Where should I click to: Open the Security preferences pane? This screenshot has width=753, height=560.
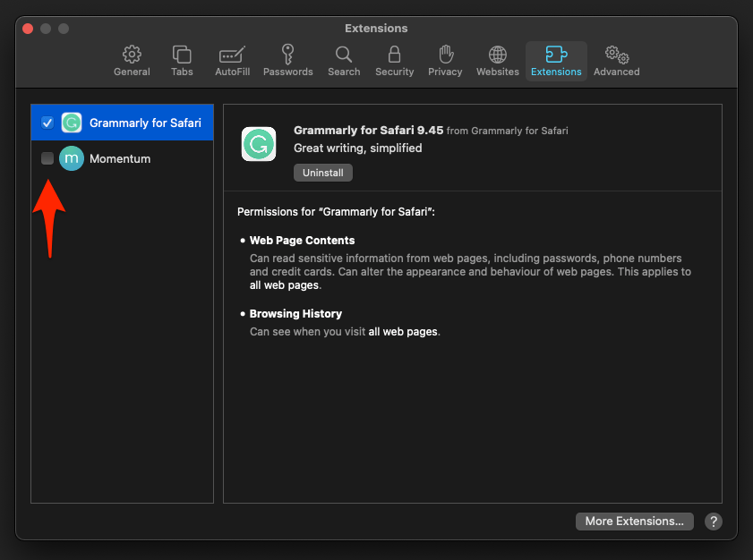[x=394, y=61]
